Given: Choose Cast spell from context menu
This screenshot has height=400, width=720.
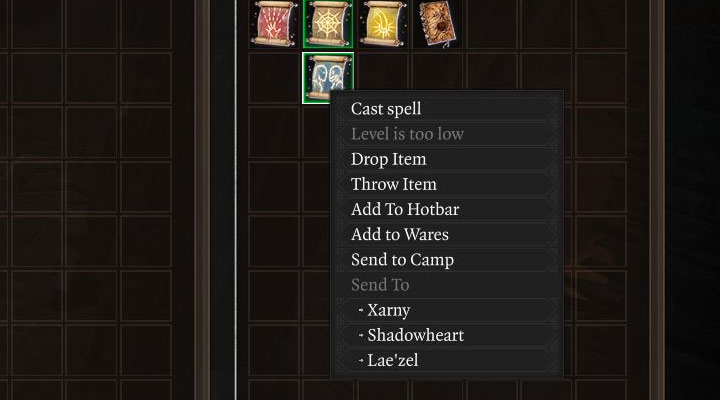Looking at the screenshot, I should coord(386,109).
